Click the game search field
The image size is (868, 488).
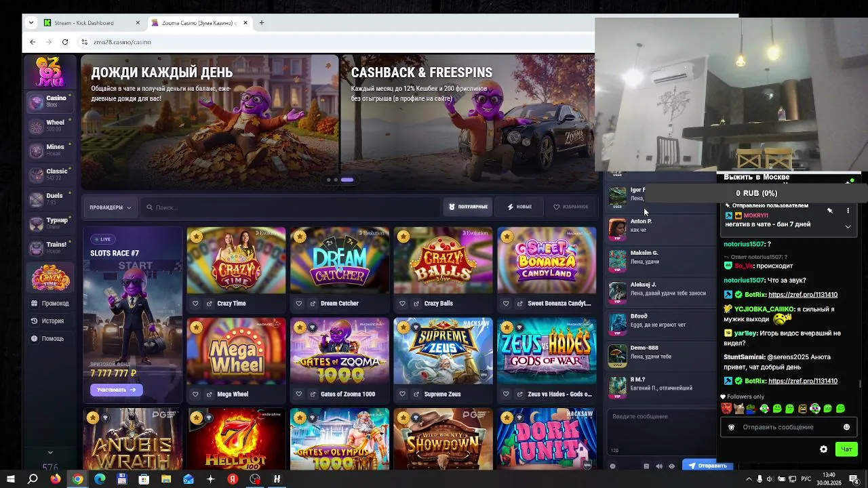pyautogui.click(x=292, y=207)
